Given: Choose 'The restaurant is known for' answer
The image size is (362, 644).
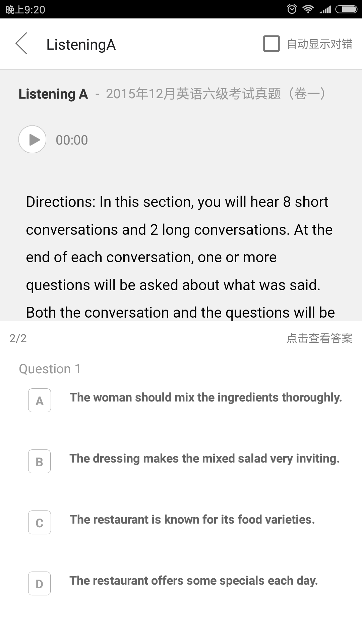Looking at the screenshot, I should 192,520.
